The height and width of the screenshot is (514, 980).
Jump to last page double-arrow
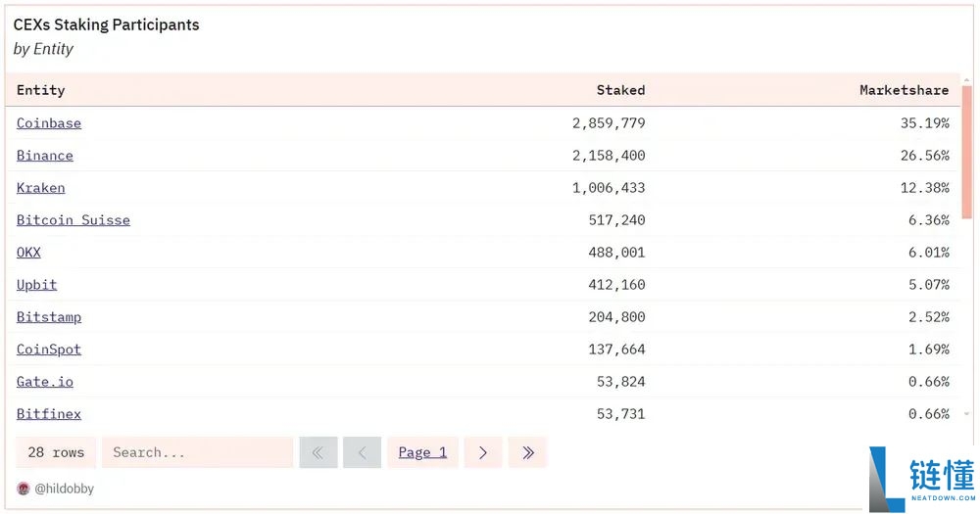point(527,452)
